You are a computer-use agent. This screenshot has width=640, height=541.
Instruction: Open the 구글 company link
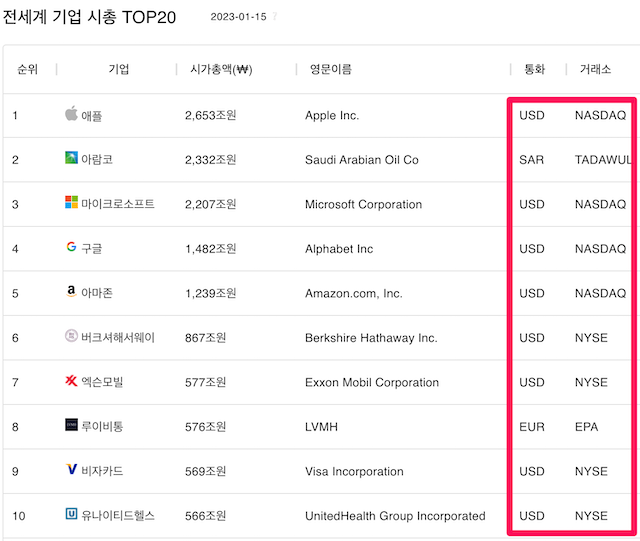click(x=91, y=248)
